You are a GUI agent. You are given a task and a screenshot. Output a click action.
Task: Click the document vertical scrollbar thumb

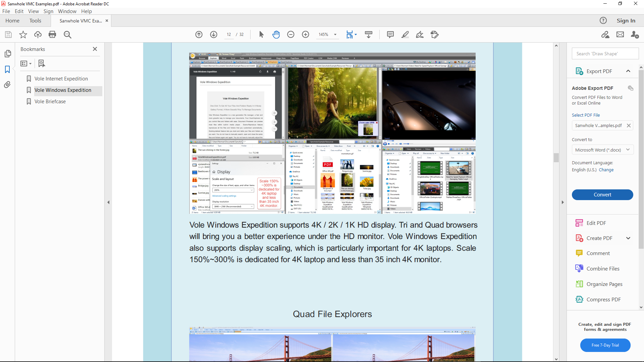pyautogui.click(x=556, y=158)
